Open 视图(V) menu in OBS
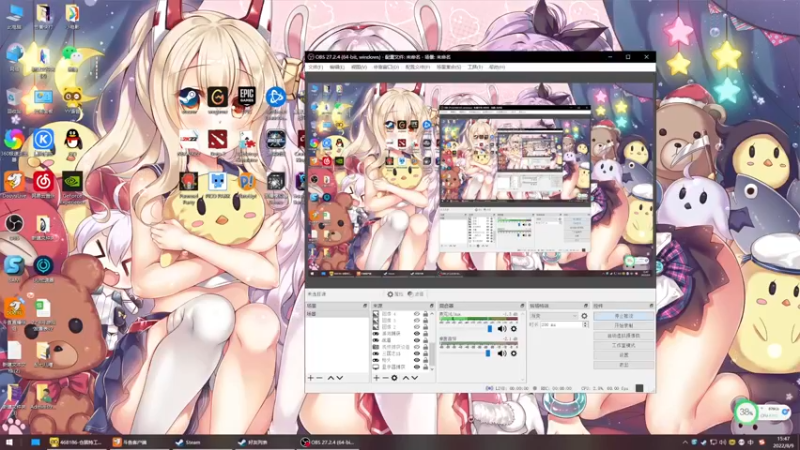Image resolution: width=800 pixels, height=450 pixels. click(x=359, y=67)
